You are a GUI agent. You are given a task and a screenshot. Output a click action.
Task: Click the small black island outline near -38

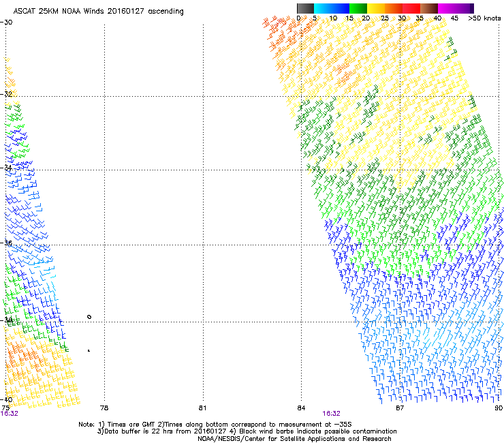coord(89,317)
